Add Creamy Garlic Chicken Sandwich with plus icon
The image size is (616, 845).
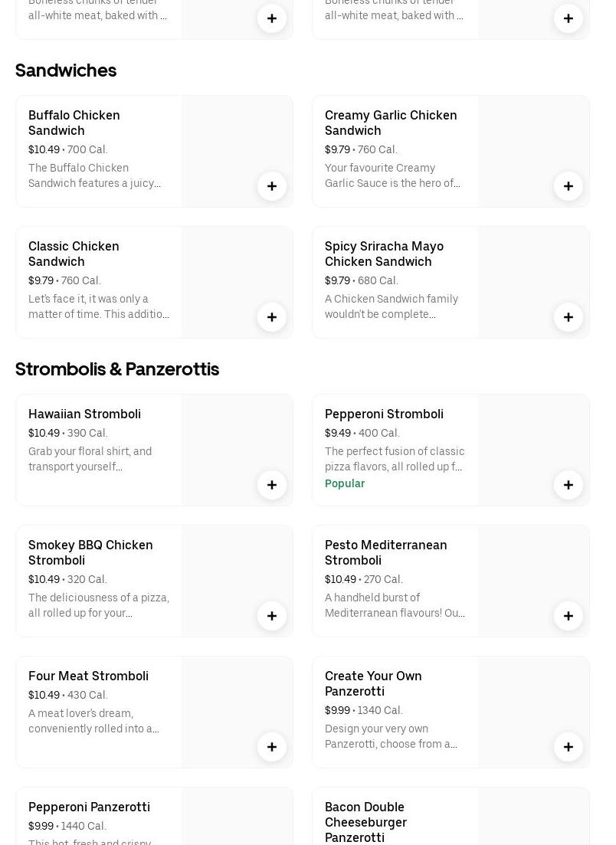click(x=568, y=186)
